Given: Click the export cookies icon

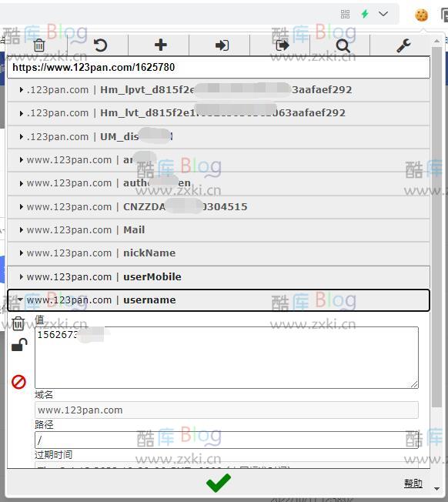Looking at the screenshot, I should pyautogui.click(x=283, y=45).
